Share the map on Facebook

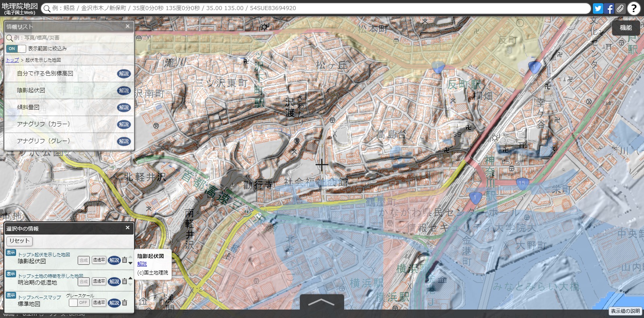pos(609,8)
